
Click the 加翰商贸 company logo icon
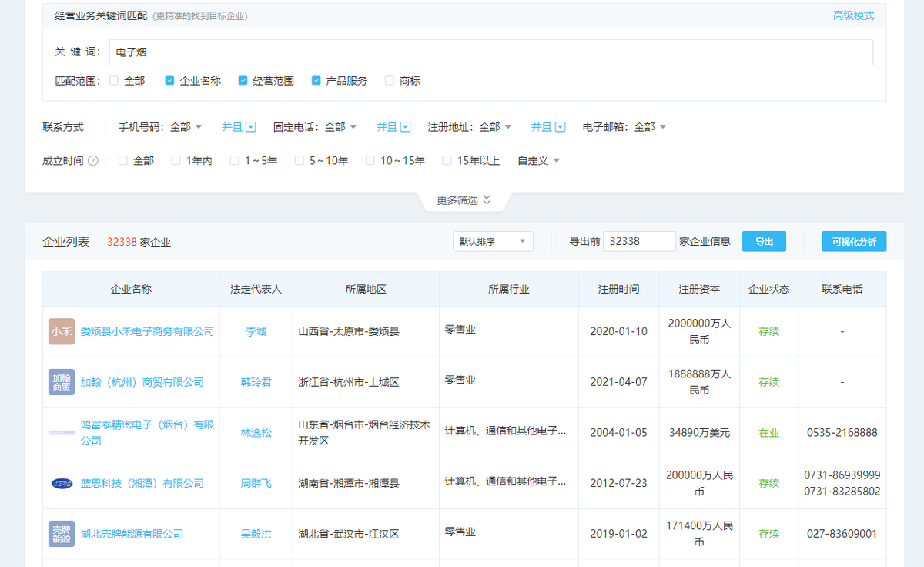point(62,382)
